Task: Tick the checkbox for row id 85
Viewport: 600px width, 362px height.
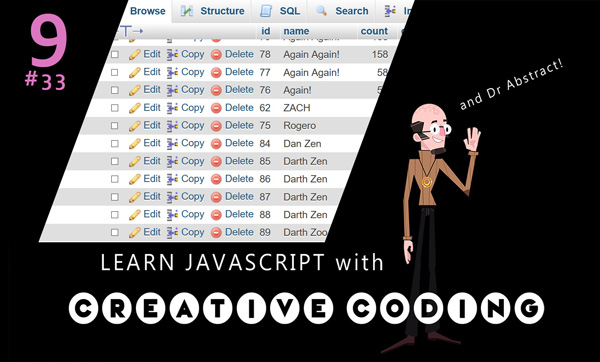Action: [115, 161]
